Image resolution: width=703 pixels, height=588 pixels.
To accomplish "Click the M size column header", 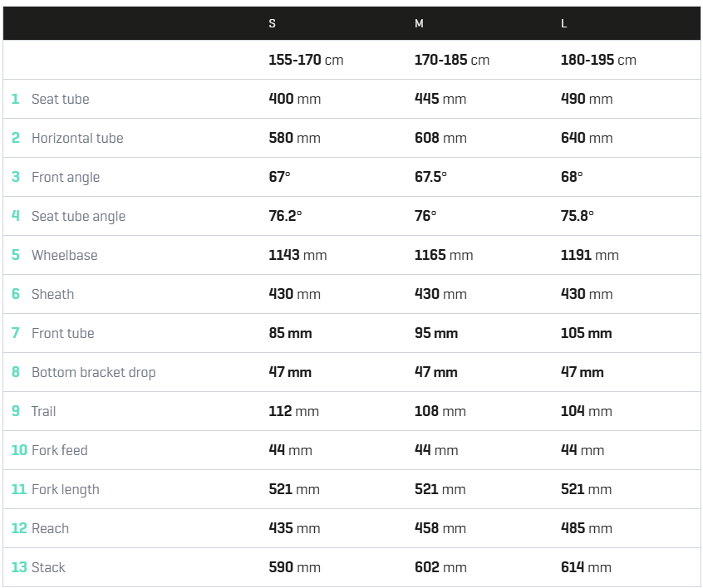I will click(419, 23).
